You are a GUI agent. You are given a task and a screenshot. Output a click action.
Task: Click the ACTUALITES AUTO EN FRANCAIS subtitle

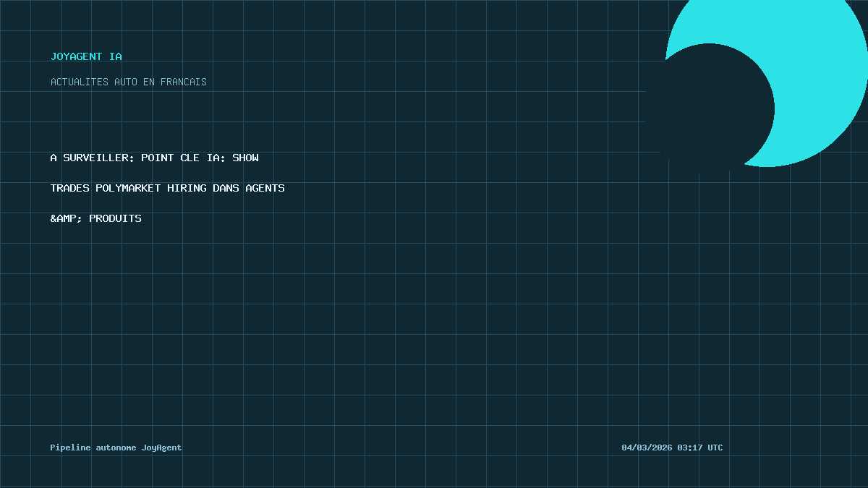pyautogui.click(x=129, y=82)
